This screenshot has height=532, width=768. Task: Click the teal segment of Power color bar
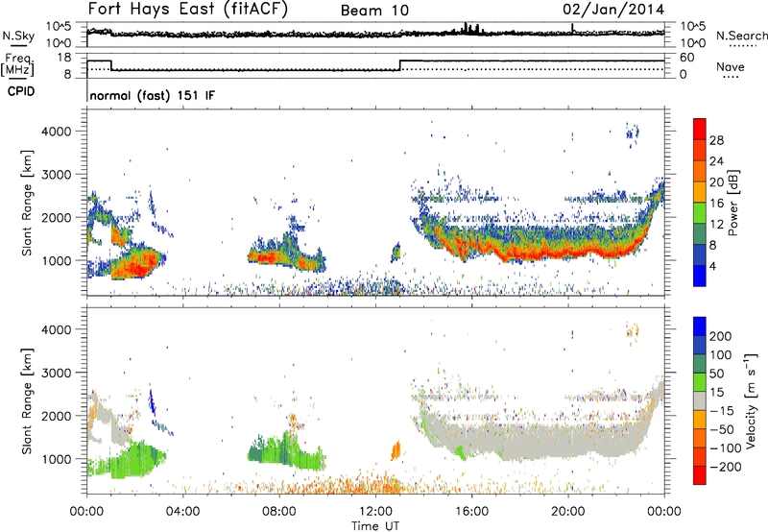tap(700, 233)
